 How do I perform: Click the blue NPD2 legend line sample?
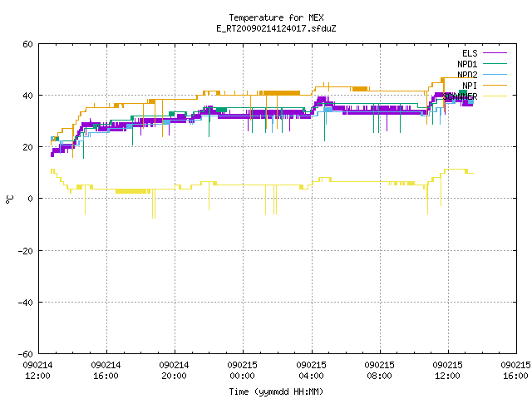pyautogui.click(x=495, y=74)
